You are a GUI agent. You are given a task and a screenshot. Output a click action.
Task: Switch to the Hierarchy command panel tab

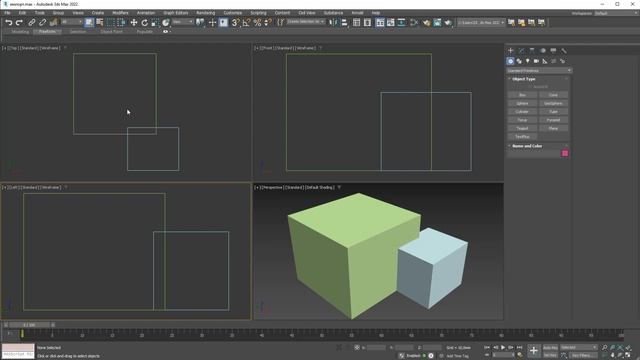[532, 51]
